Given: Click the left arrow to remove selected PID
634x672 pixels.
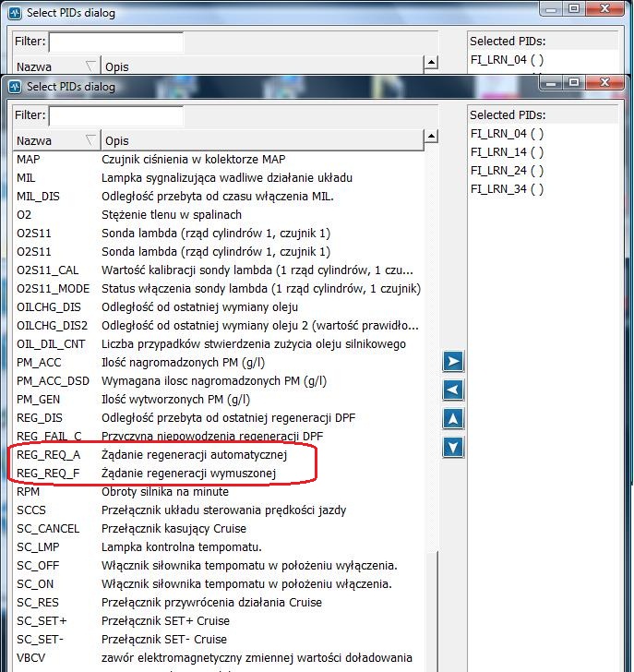Looking at the screenshot, I should 452,390.
